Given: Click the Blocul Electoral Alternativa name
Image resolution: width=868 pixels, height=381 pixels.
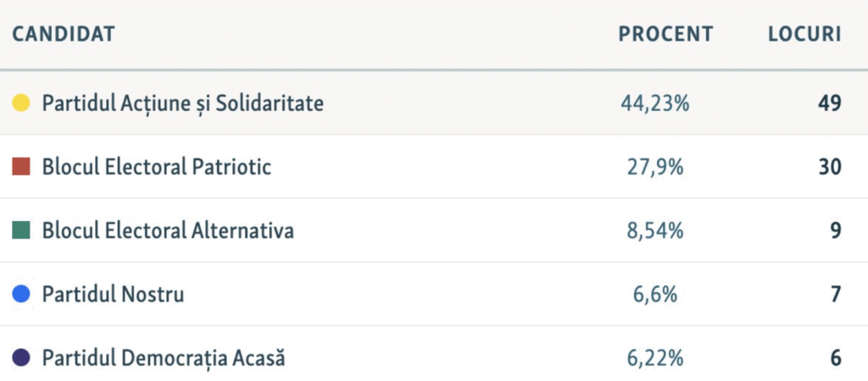Looking at the screenshot, I should tap(168, 230).
